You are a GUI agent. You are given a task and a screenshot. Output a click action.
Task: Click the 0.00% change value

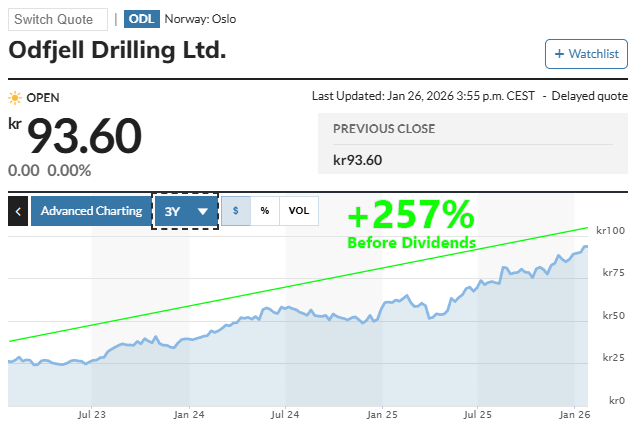click(69, 171)
